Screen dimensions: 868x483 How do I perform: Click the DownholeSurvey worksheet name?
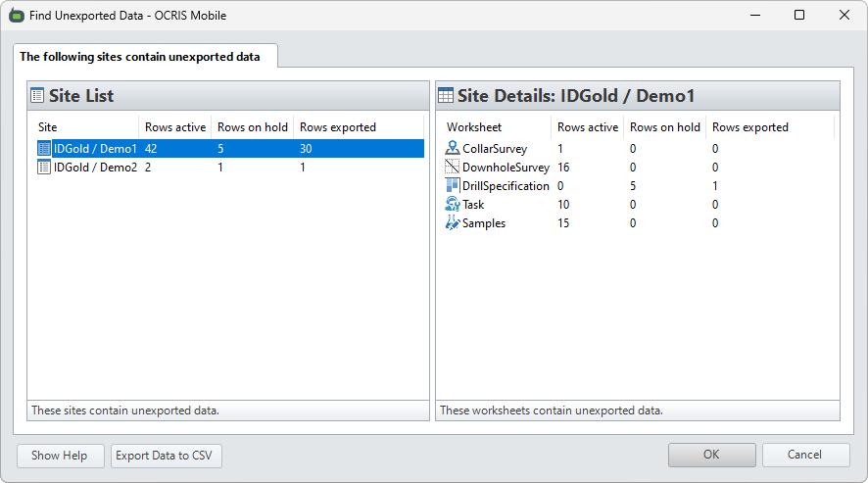tap(506, 168)
